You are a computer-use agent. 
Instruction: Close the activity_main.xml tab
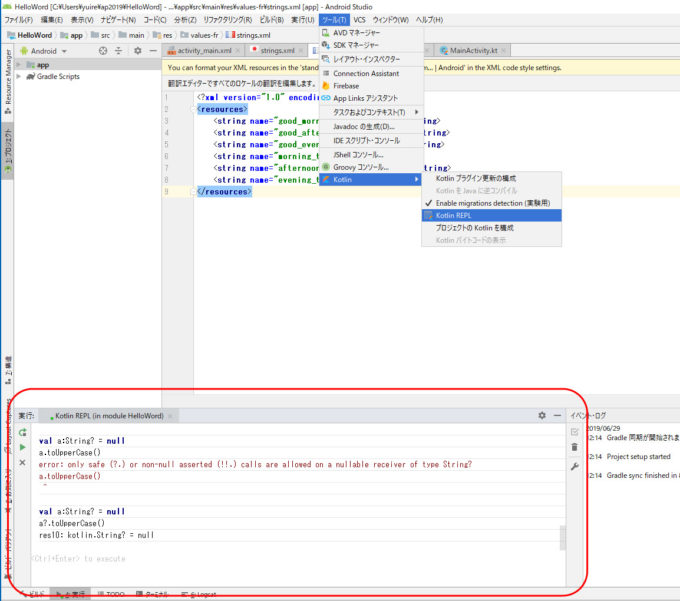[238, 51]
